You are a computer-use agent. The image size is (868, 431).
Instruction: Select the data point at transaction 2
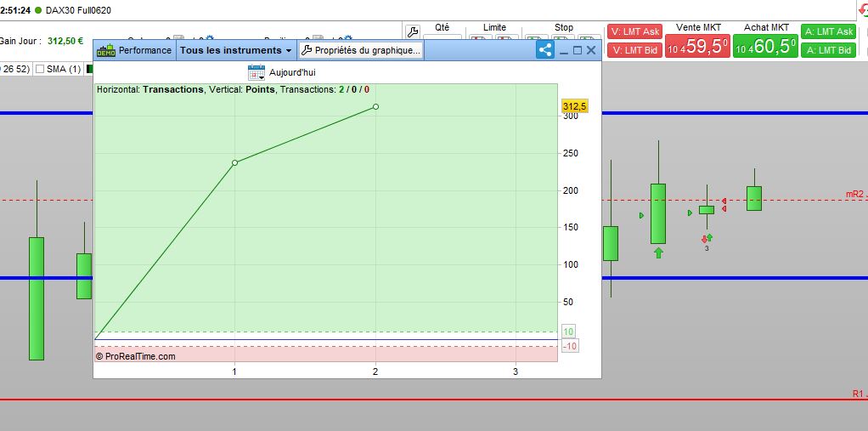pos(375,106)
